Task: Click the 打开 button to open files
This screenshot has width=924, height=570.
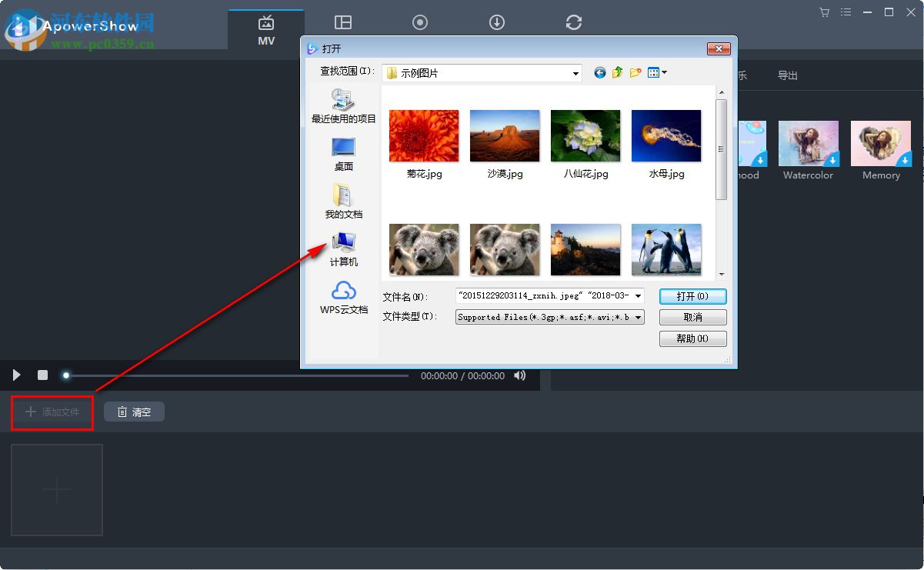Action: click(692, 296)
